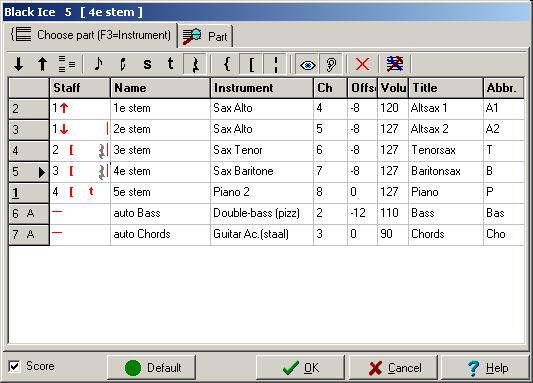Click the Staff column header
The image size is (533, 383).
(x=80, y=88)
